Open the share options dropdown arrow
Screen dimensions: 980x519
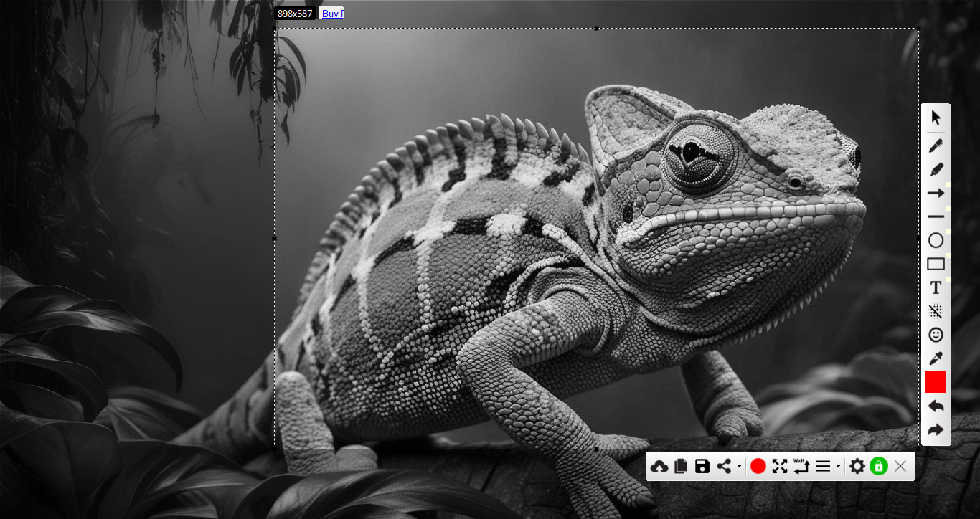pos(739,467)
